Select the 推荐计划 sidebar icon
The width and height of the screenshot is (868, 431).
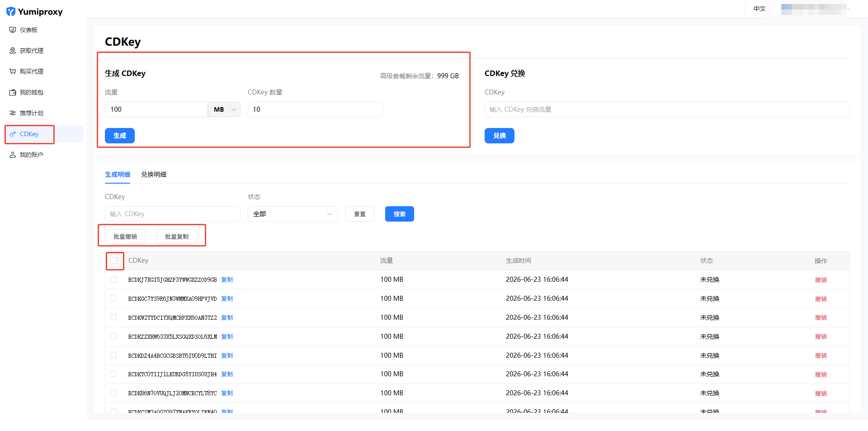tap(13, 113)
